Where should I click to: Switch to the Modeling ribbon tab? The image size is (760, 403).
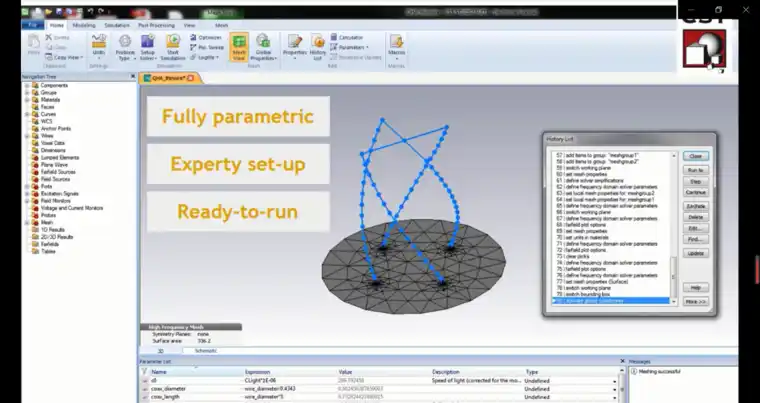tap(84, 25)
